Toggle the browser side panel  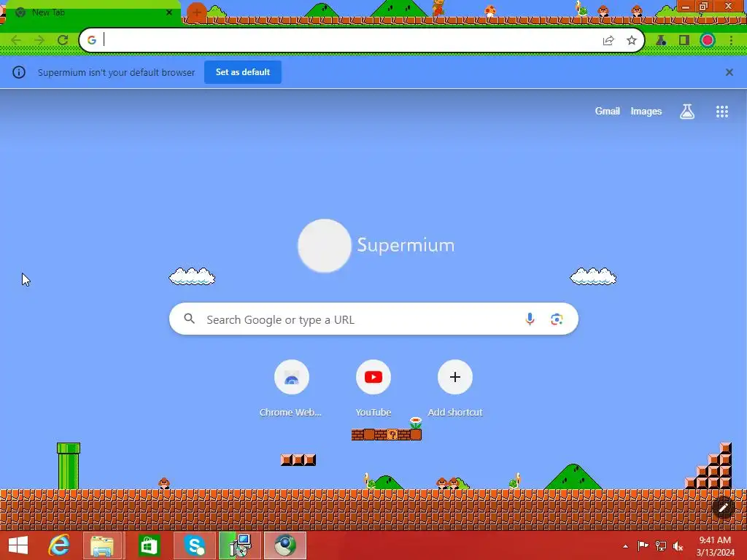[x=684, y=41]
